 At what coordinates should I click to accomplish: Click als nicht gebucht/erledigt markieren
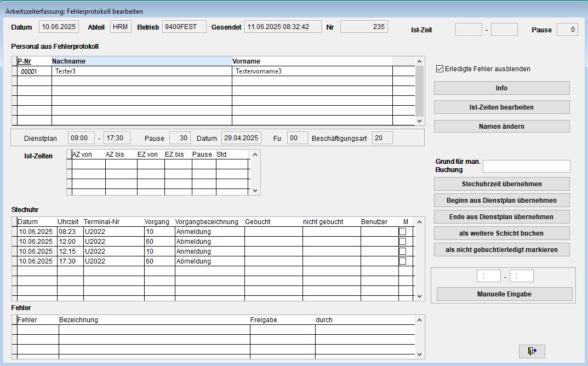tap(502, 250)
